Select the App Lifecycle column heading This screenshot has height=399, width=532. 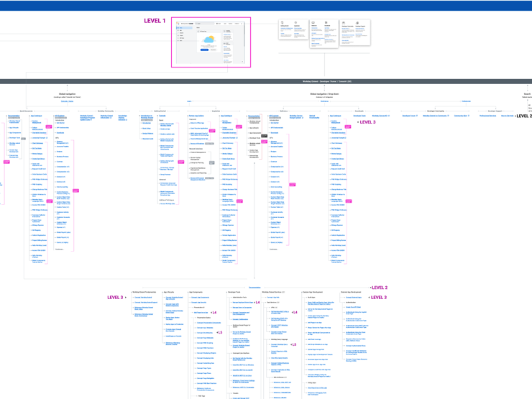coord(169,292)
